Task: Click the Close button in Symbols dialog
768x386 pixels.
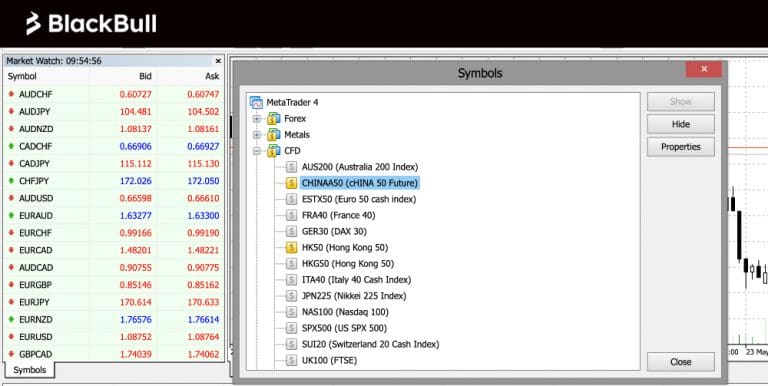Action: click(x=680, y=362)
